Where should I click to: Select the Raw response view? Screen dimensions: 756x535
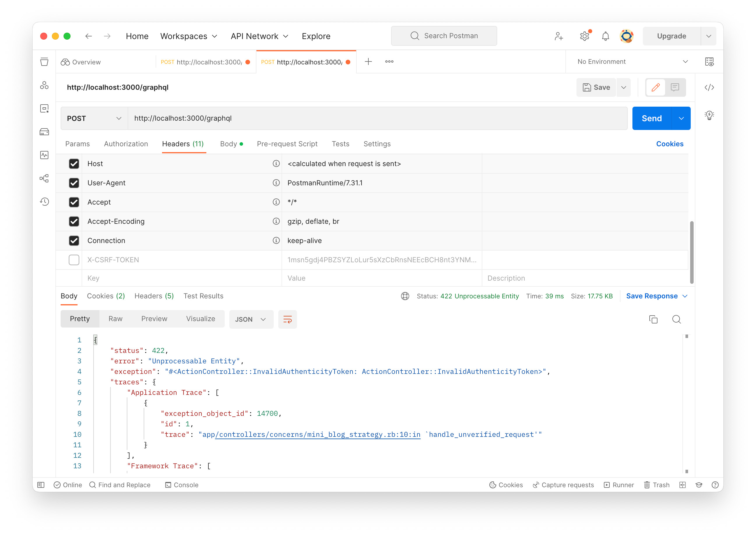coord(115,318)
